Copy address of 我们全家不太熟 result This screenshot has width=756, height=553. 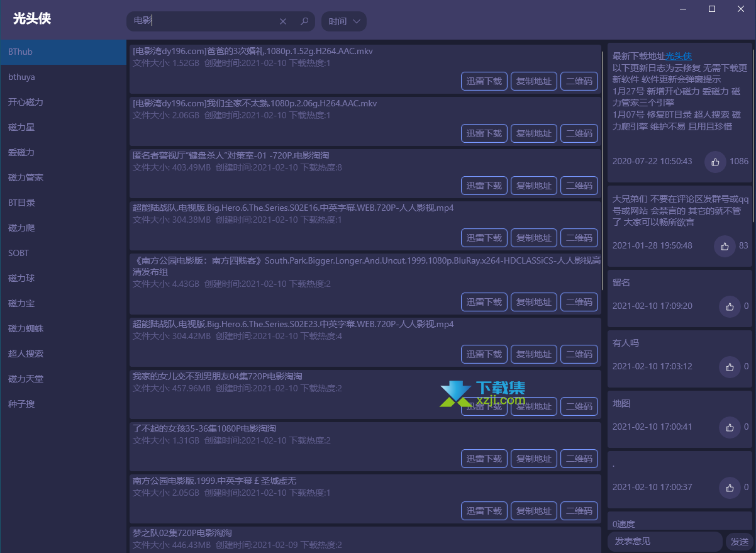tap(534, 133)
